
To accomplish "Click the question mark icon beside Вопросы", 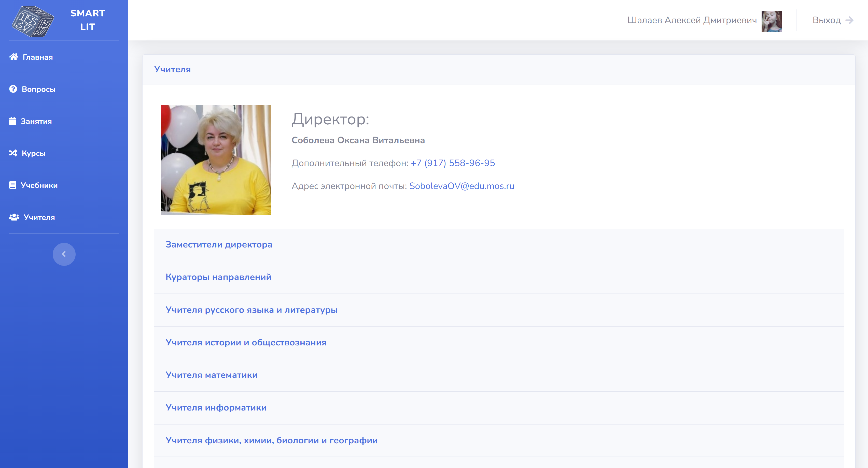I will (x=13, y=89).
